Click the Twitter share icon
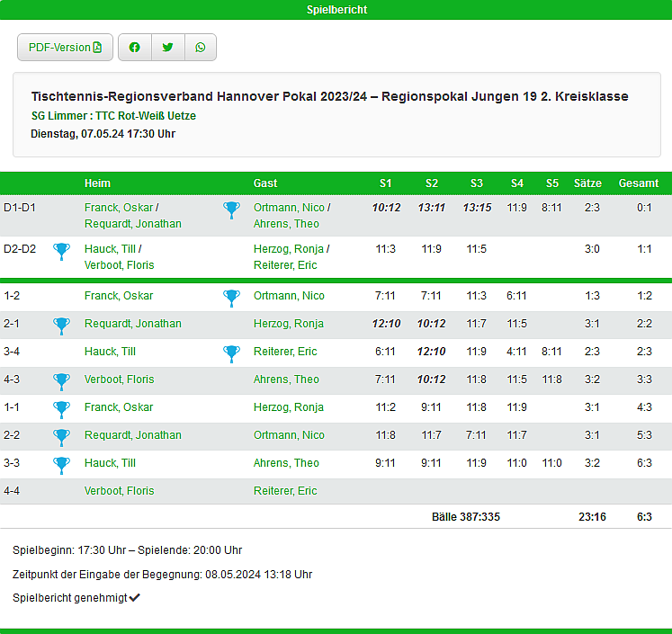Screen dimensions: 672x634 (x=167, y=48)
